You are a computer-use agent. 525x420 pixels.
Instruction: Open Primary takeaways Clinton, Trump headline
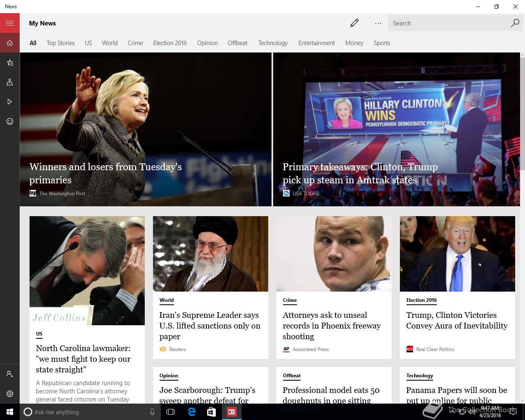point(360,173)
